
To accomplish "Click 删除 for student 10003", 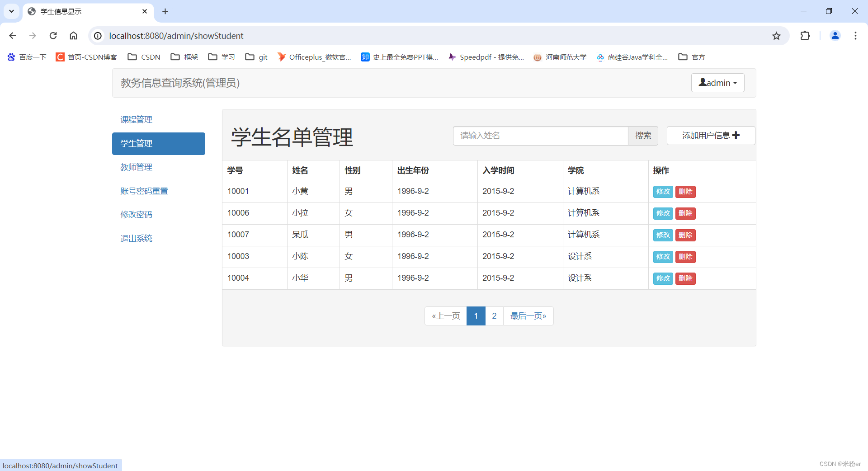I will click(x=685, y=257).
